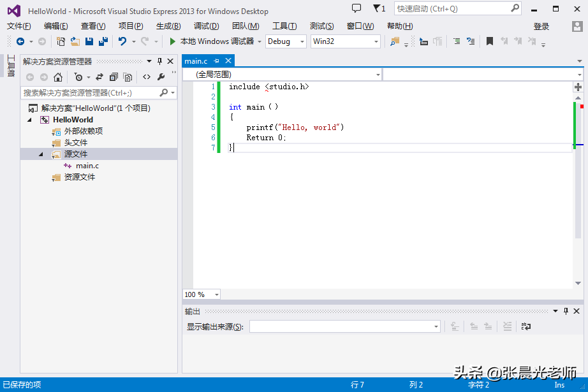
Task: Toggle the pending changes filter clock icon
Action: tap(78, 77)
